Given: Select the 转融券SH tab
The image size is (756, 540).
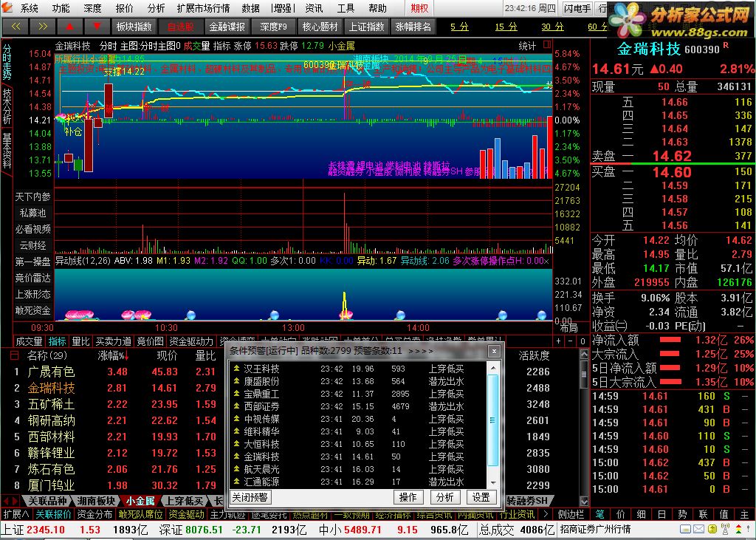Looking at the screenshot, I should click(527, 501).
